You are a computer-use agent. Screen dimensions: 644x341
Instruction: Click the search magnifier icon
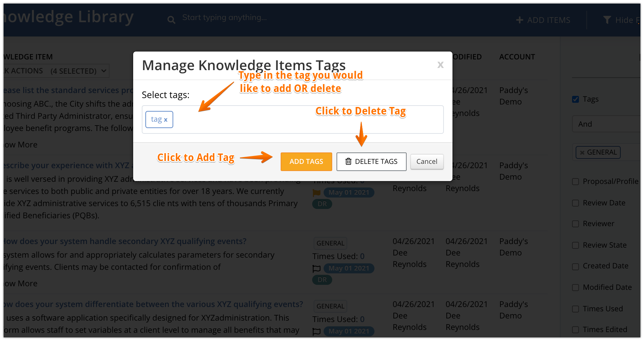[171, 20]
